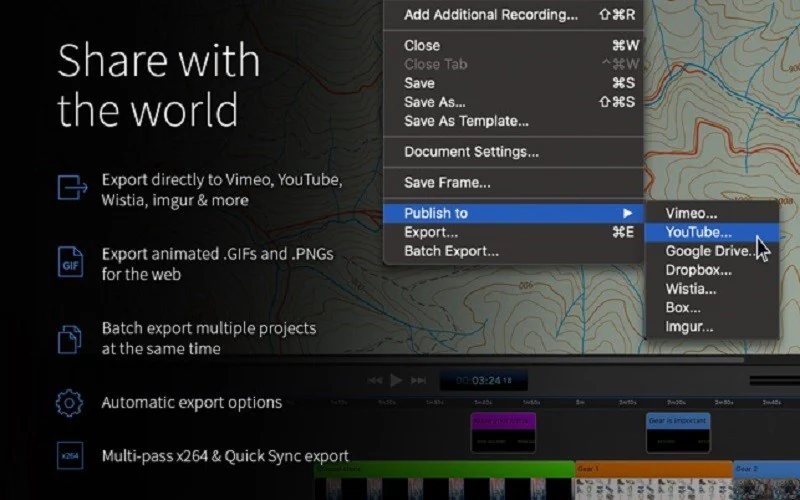
Task: Select Batch Export… menu item
Action: pyautogui.click(x=513, y=251)
